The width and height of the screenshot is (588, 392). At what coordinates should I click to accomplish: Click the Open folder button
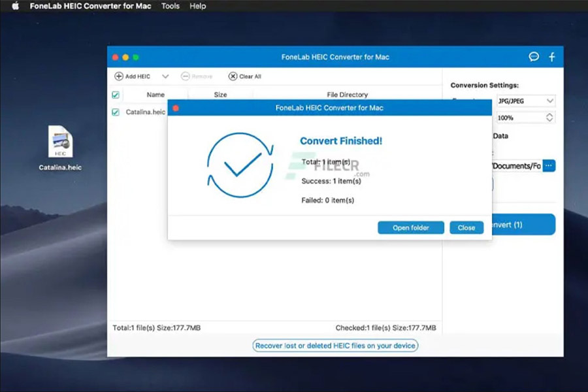[x=410, y=227]
